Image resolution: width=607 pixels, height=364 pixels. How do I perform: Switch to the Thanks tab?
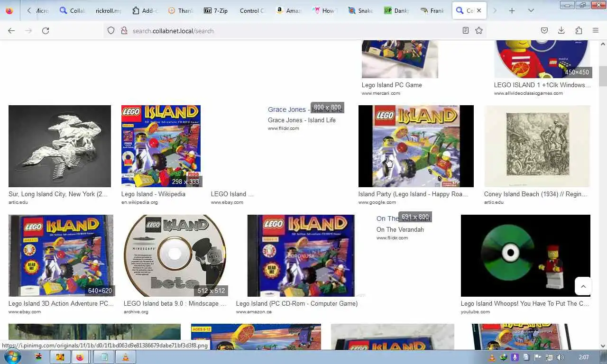coord(180,10)
